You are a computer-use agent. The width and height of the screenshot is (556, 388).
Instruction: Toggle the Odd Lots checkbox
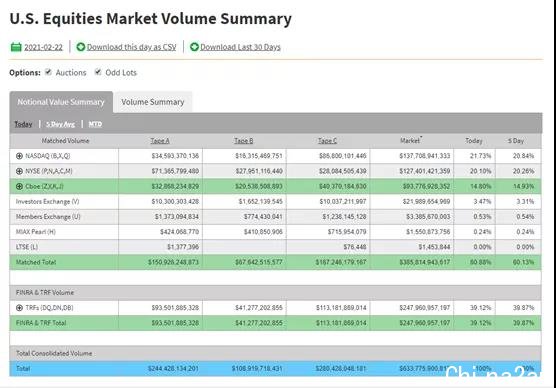click(98, 72)
